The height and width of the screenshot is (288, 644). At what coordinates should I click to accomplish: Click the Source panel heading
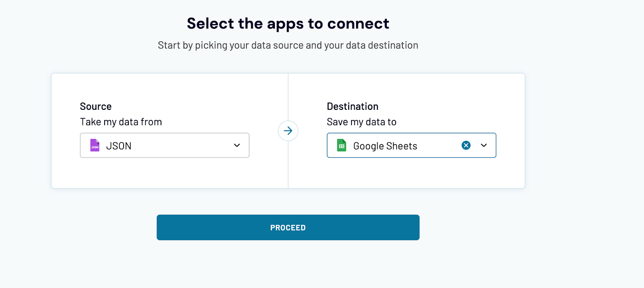click(x=95, y=106)
